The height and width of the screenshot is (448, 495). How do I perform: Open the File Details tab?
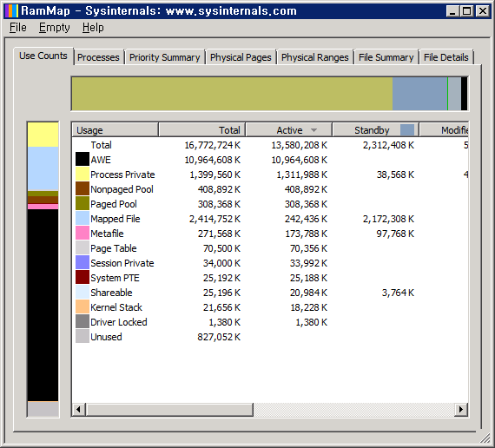pos(446,57)
